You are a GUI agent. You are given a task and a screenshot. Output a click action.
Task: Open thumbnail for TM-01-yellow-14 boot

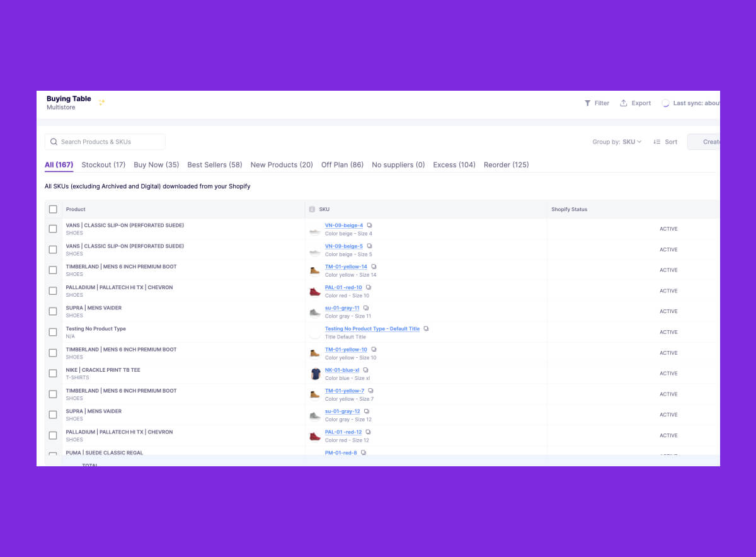(315, 271)
